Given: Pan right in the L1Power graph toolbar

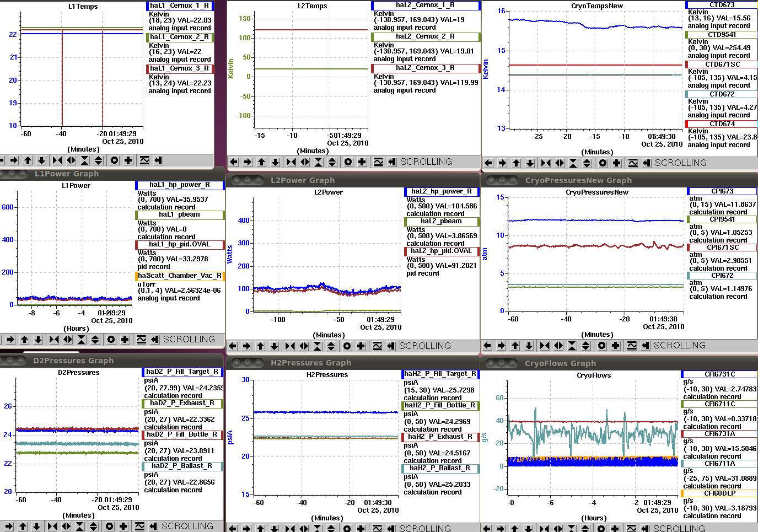Looking at the screenshot, I should (10, 340).
